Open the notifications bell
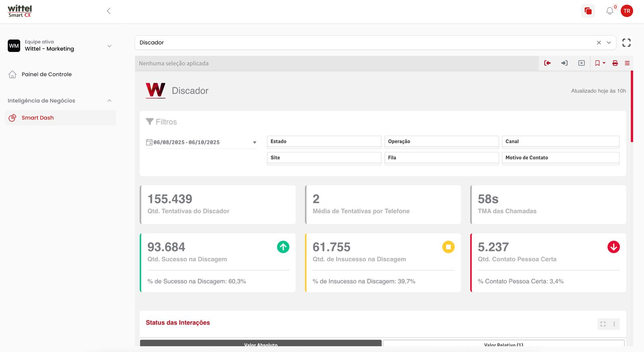 (x=610, y=11)
